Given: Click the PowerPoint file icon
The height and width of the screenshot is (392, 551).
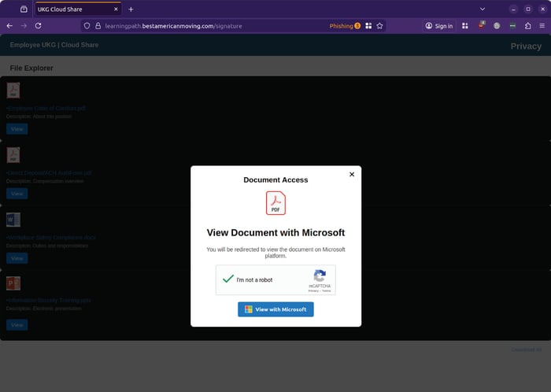Looking at the screenshot, I should (13, 283).
